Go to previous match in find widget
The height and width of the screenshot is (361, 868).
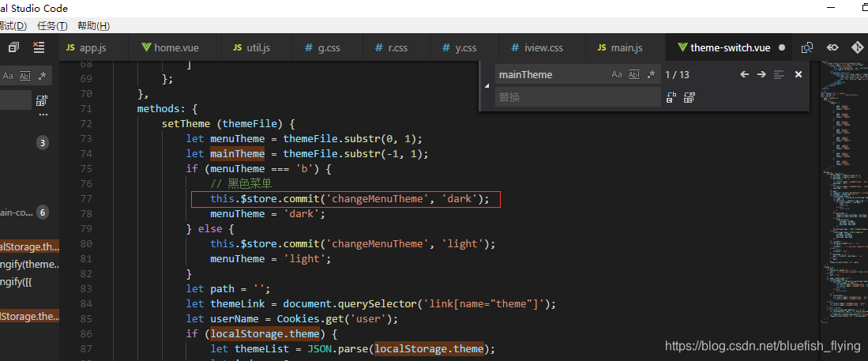coord(745,75)
